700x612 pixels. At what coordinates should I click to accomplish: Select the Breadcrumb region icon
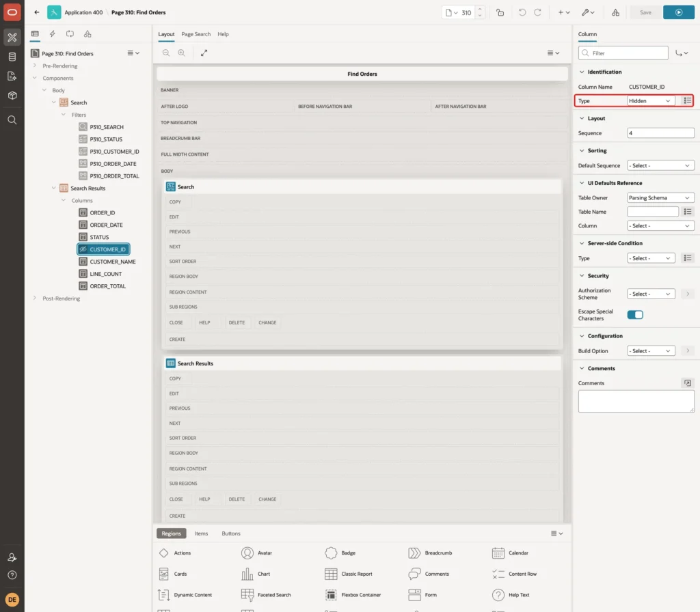click(414, 553)
